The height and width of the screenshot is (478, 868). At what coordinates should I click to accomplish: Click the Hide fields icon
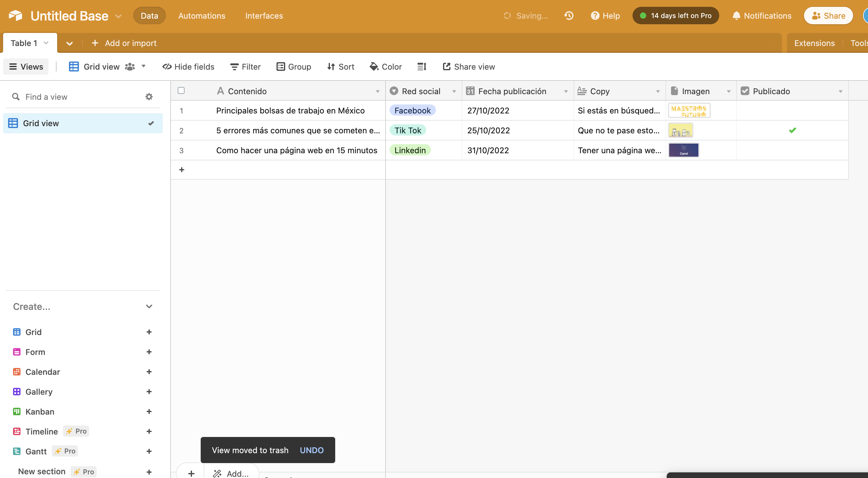(x=167, y=67)
